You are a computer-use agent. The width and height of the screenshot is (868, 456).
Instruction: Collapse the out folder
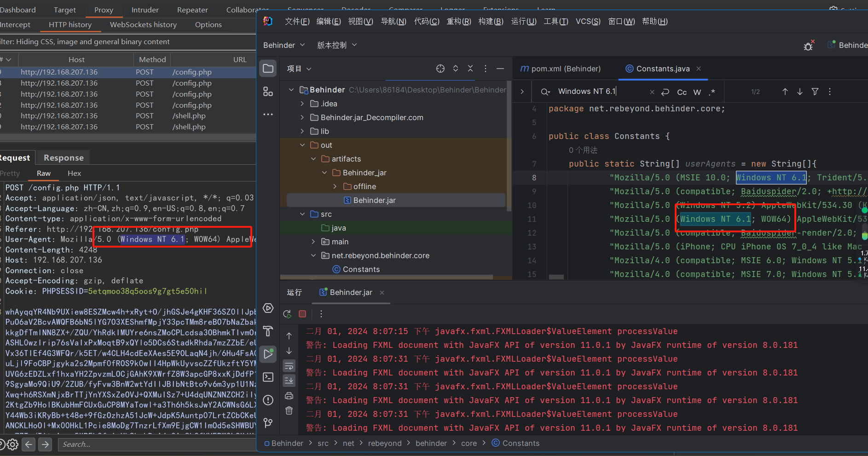[x=302, y=145]
